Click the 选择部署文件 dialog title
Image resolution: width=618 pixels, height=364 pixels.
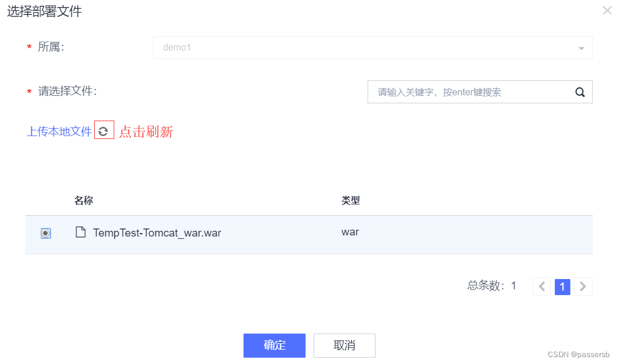click(44, 11)
